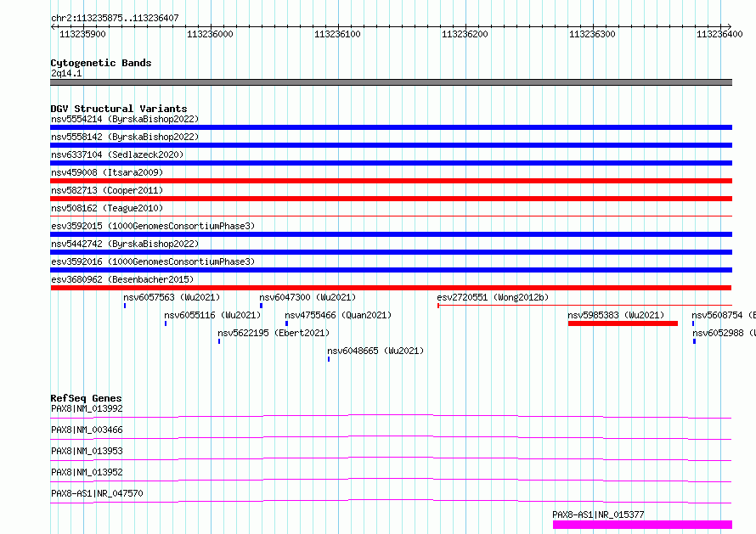Select the blue bar of nsv5554214
The image size is (756, 534).
(391, 127)
